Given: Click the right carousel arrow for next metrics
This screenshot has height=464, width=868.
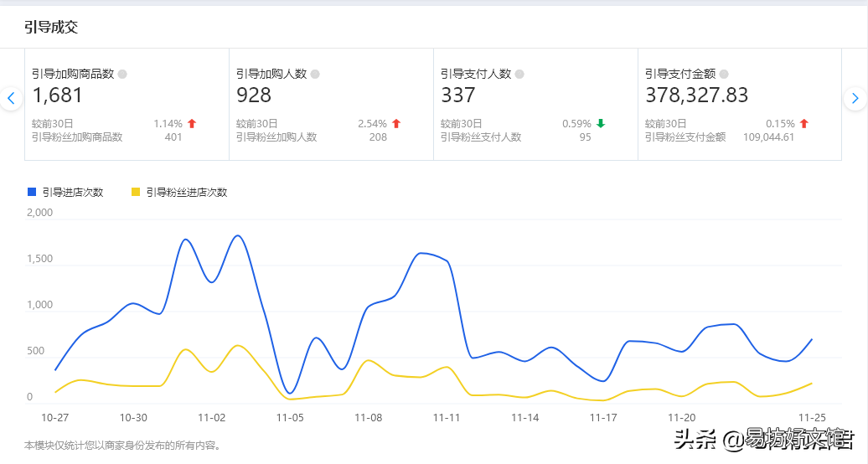Looking at the screenshot, I should pyautogui.click(x=855, y=99).
